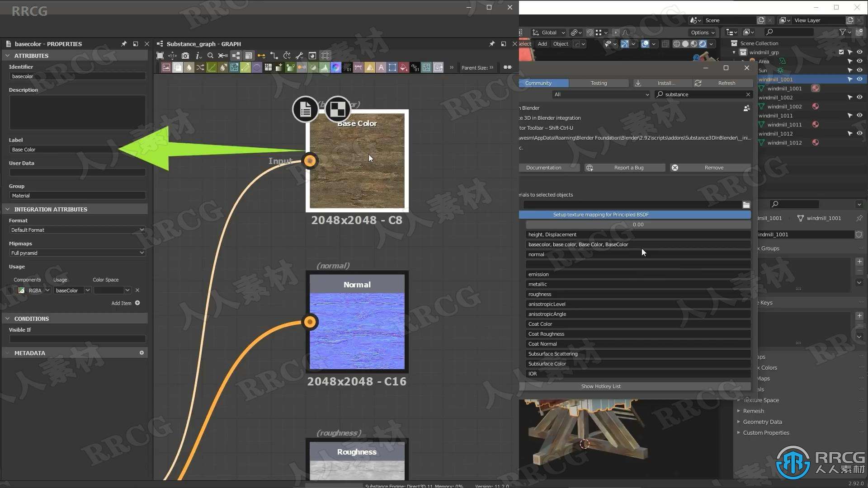
Task: Click Setup texture mapping for Principled BSDF
Action: coord(635,215)
